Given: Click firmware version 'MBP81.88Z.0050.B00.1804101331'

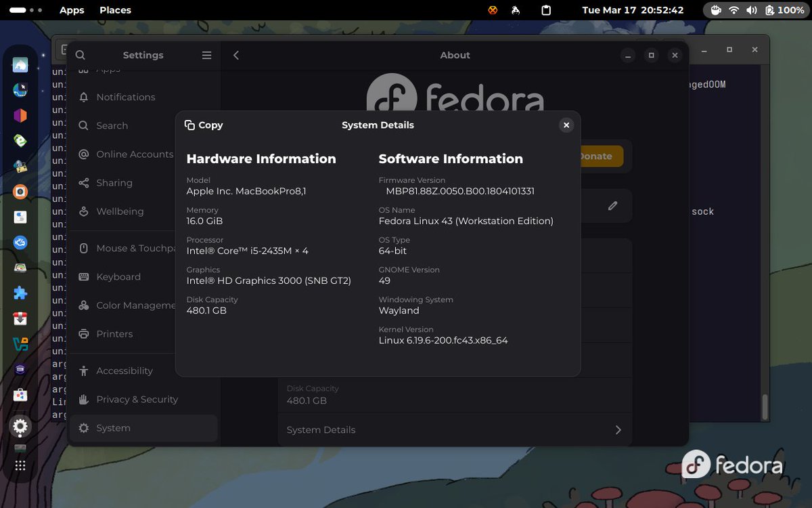Looking at the screenshot, I should click(x=460, y=192).
